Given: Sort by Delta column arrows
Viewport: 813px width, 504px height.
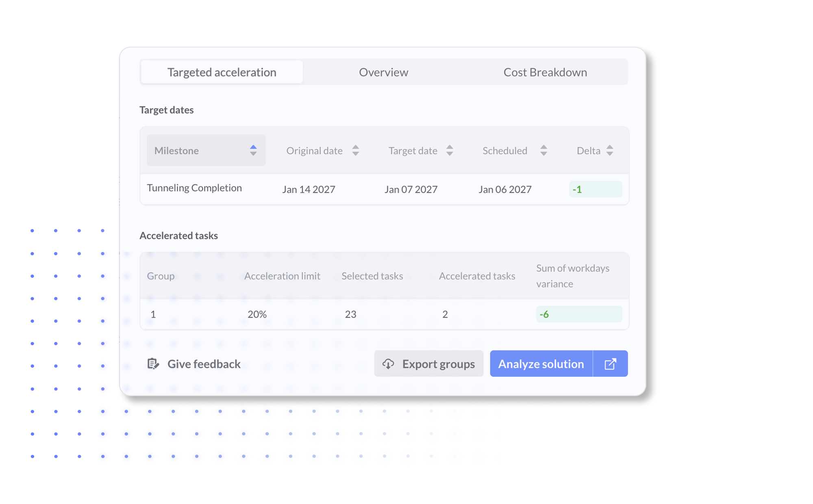Looking at the screenshot, I should point(610,150).
